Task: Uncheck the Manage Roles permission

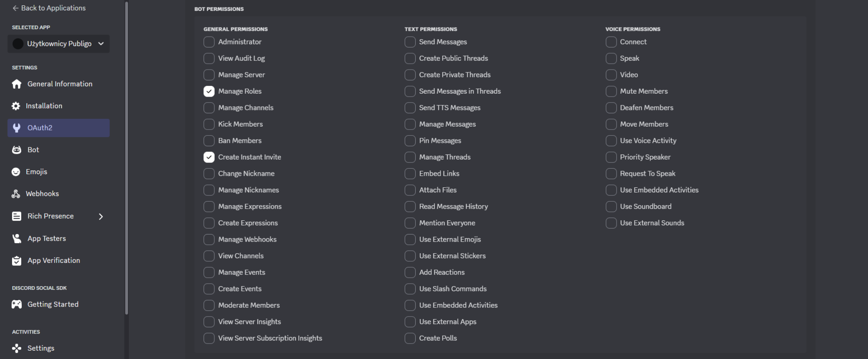Action: click(x=209, y=91)
